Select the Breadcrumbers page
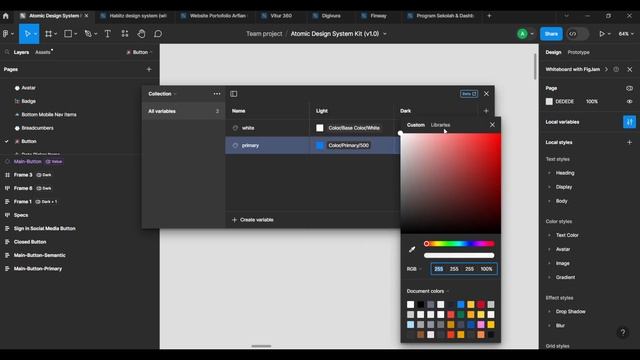Screen dimensions: 640x360 [x=37, y=128]
